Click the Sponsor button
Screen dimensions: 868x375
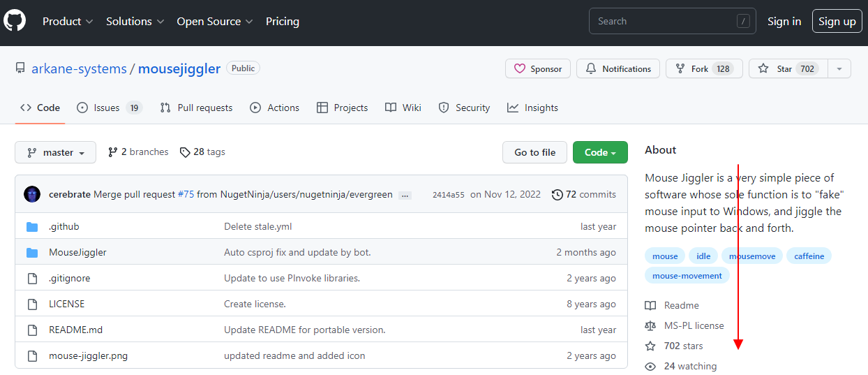[x=538, y=68]
